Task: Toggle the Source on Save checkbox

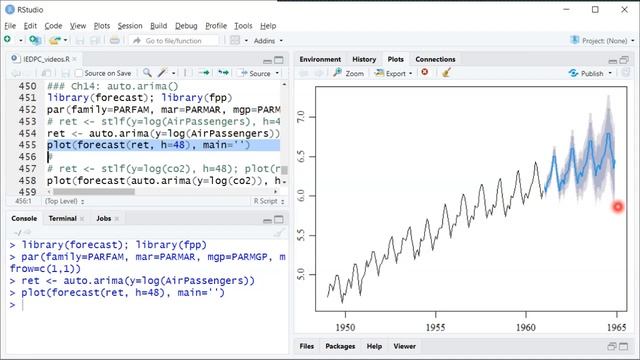Action: tap(79, 73)
